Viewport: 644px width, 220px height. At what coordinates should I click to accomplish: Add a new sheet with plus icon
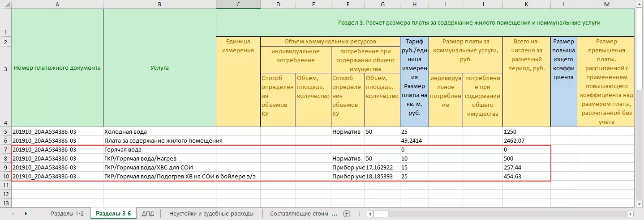tap(346, 214)
